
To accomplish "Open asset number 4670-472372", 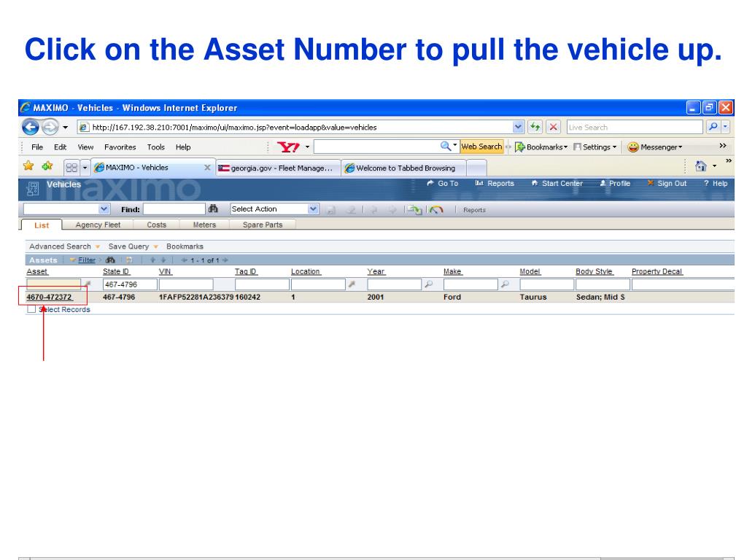I will 49,297.
